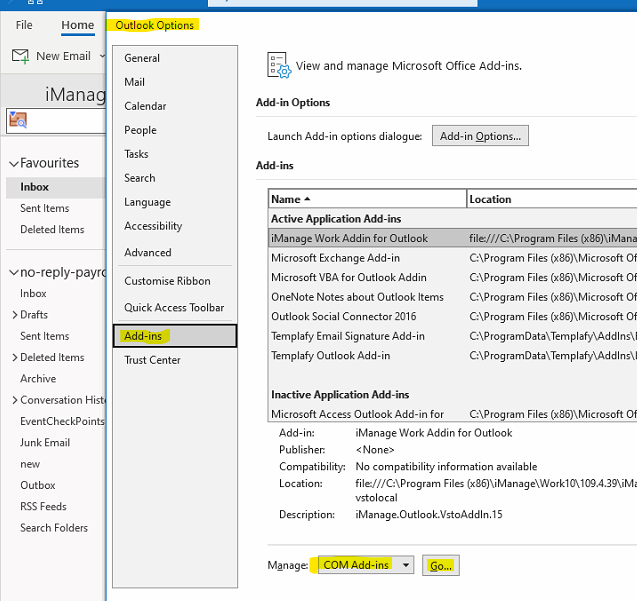Expand the Deleted Items folder in mailbox

(x=13, y=357)
